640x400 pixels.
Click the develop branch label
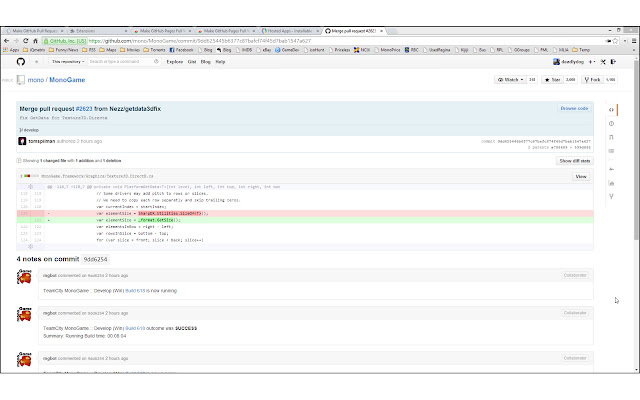[x=29, y=130]
